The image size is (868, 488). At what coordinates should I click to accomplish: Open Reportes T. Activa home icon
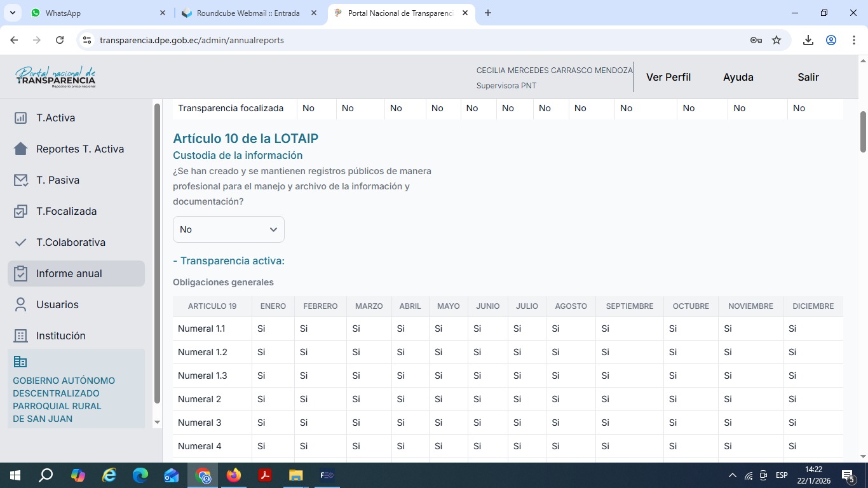pyautogui.click(x=21, y=149)
